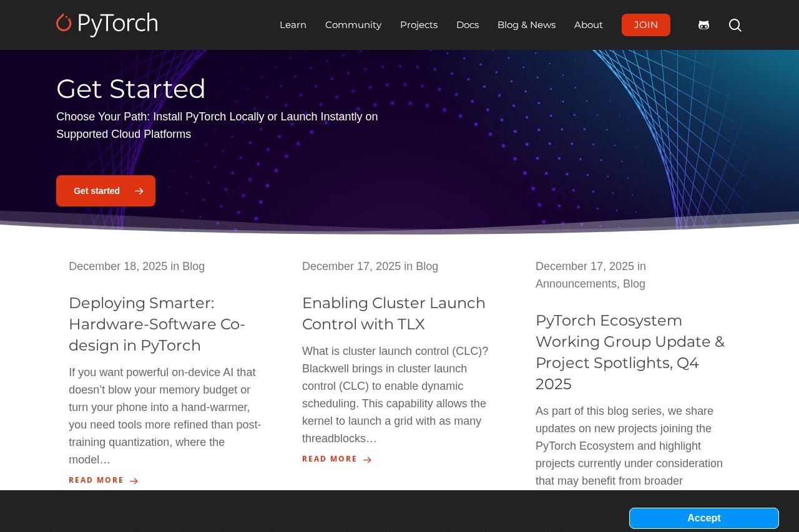Click the arrow icon inside the Get started button
799x532 pixels.
(139, 191)
